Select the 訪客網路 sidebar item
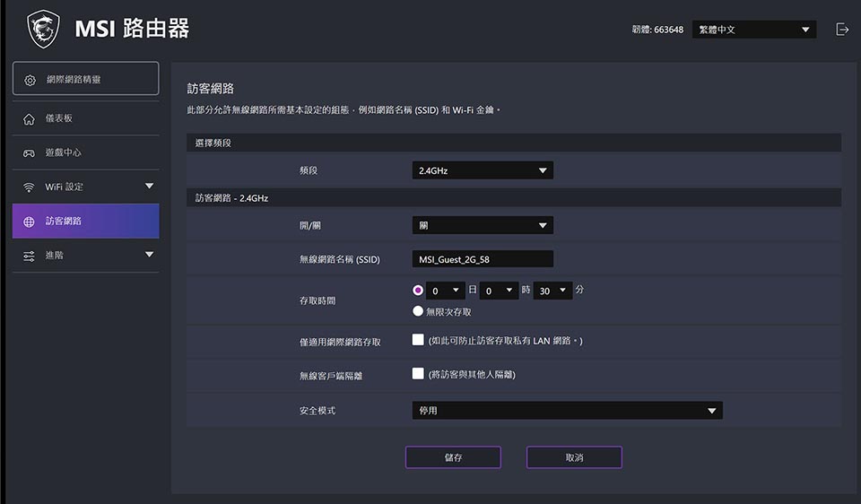 (x=86, y=221)
